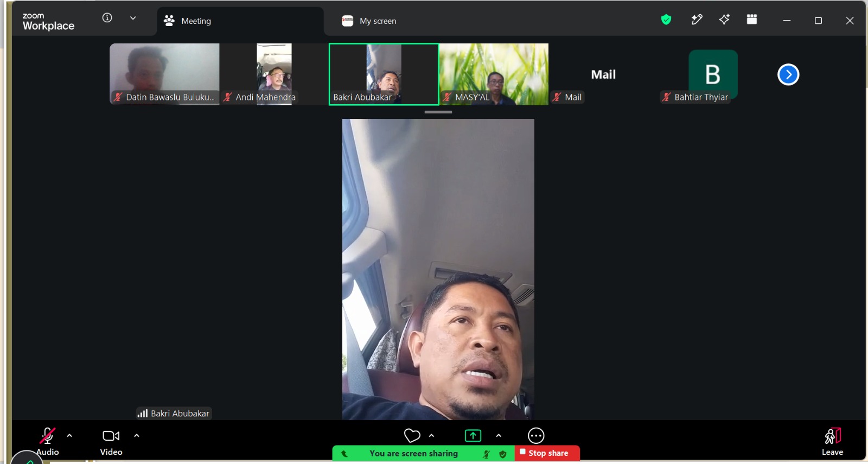
Task: Open the annotation pen sparkle tool
Action: point(697,20)
